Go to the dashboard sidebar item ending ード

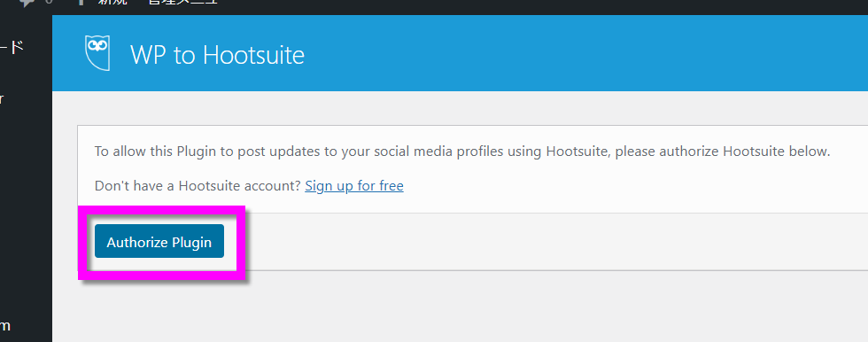12,48
